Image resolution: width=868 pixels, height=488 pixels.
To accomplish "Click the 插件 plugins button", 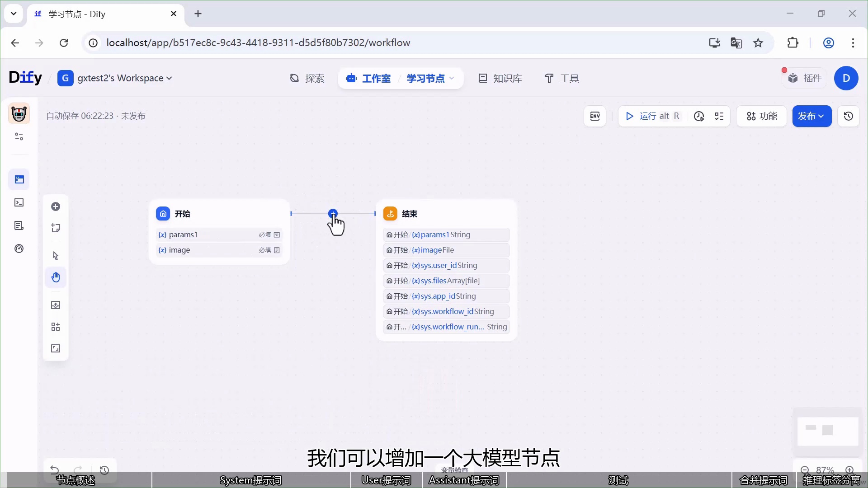I will click(805, 78).
